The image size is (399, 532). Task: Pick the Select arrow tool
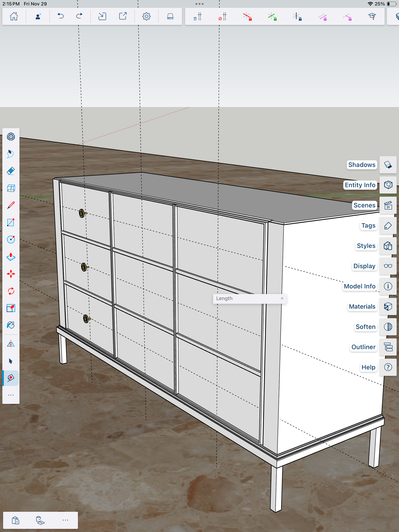point(11,361)
